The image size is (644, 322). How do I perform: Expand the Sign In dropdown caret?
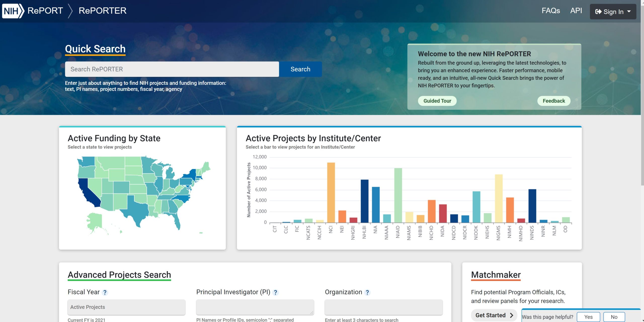click(629, 11)
